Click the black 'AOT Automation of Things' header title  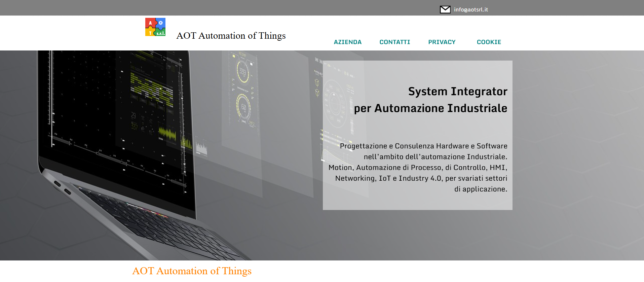click(x=231, y=36)
